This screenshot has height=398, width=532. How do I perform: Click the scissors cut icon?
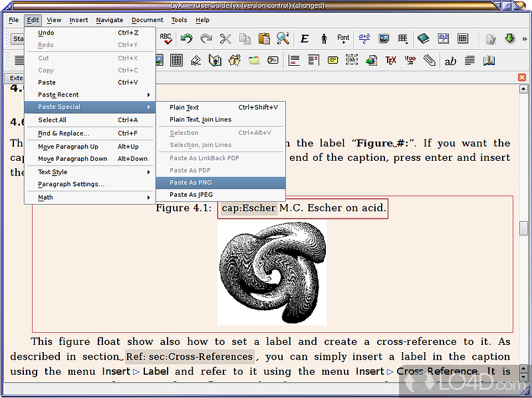(225, 39)
